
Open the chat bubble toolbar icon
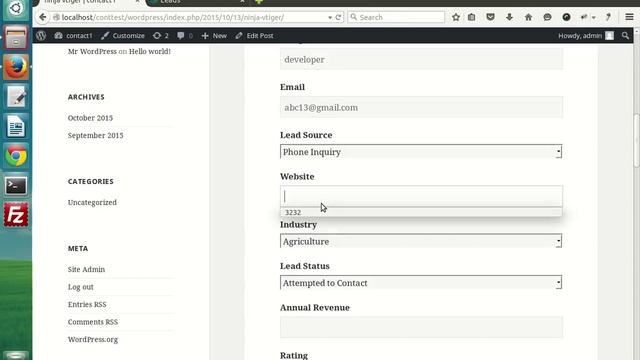[x=547, y=17]
